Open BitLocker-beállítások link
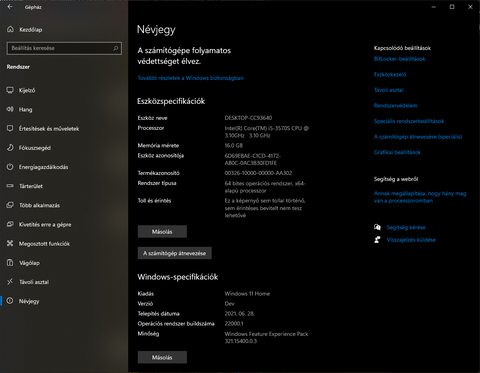 [x=399, y=59]
